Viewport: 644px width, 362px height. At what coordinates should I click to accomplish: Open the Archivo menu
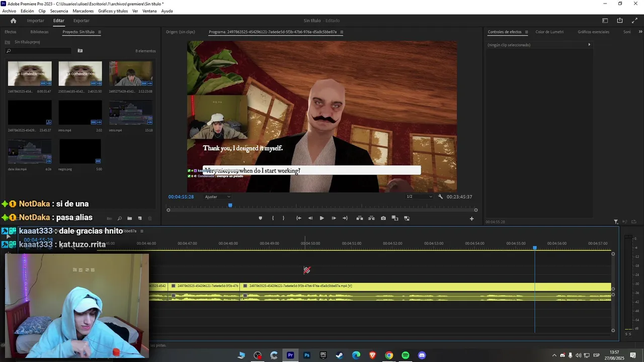pos(9,11)
